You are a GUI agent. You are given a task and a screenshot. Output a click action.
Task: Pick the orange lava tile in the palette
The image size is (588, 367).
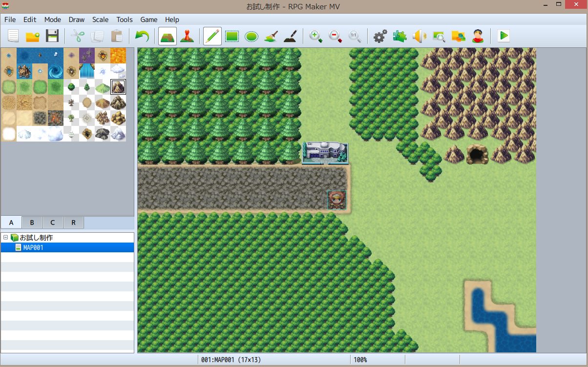pos(118,56)
